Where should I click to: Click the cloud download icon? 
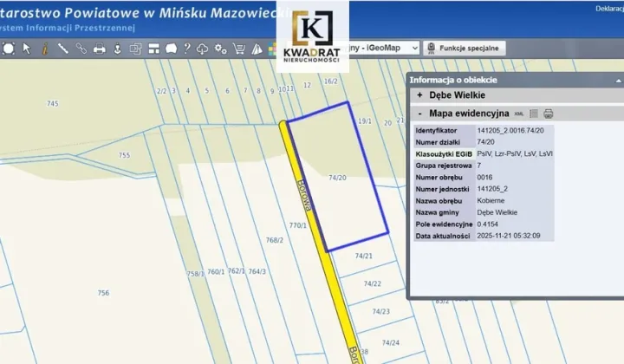click(202, 49)
